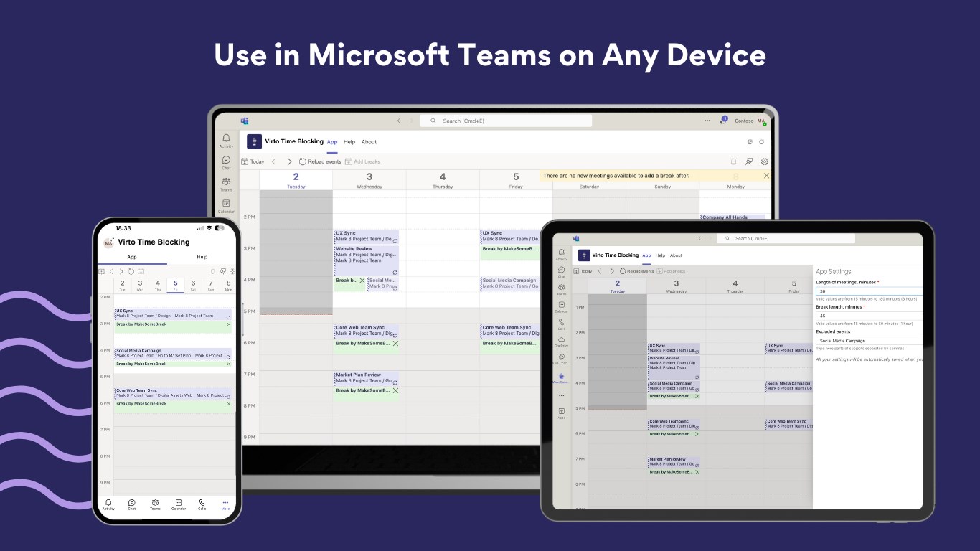Click tablet sidebar ellipsis for more apps
Image resolution: width=980 pixels, height=551 pixels.
pos(561,395)
